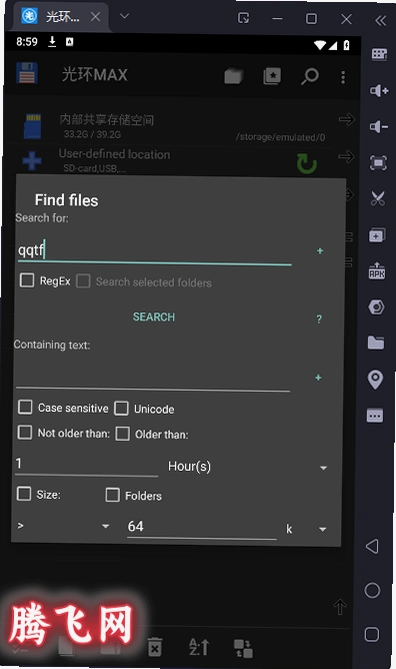
Task: Open emulator tab list dropdown arrow
Action: coord(124,16)
